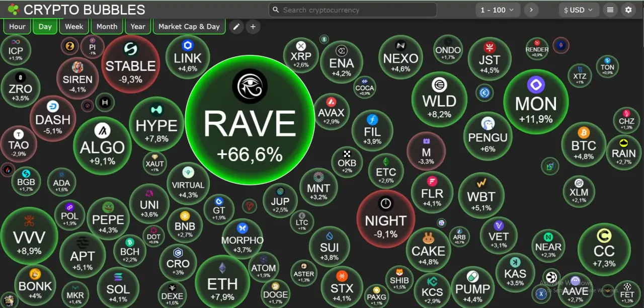Select the MON +11,9% bubble

coord(536,102)
